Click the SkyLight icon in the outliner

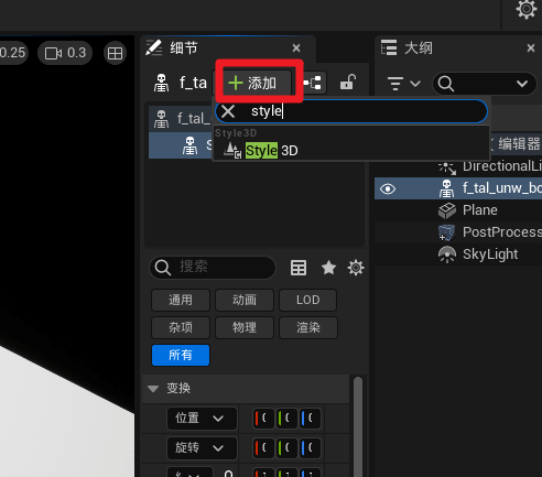(447, 255)
